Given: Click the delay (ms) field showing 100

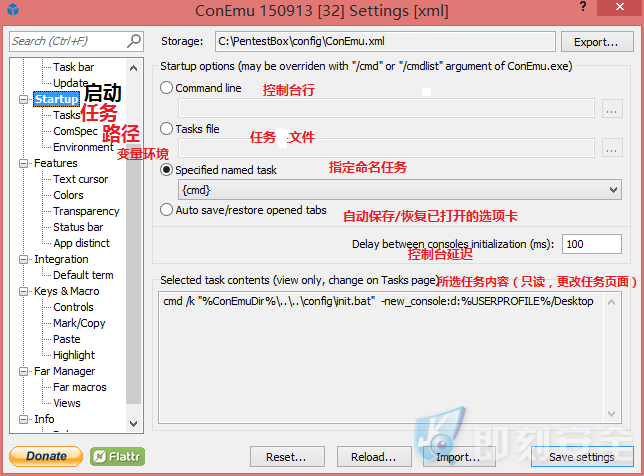Looking at the screenshot, I should tap(591, 244).
